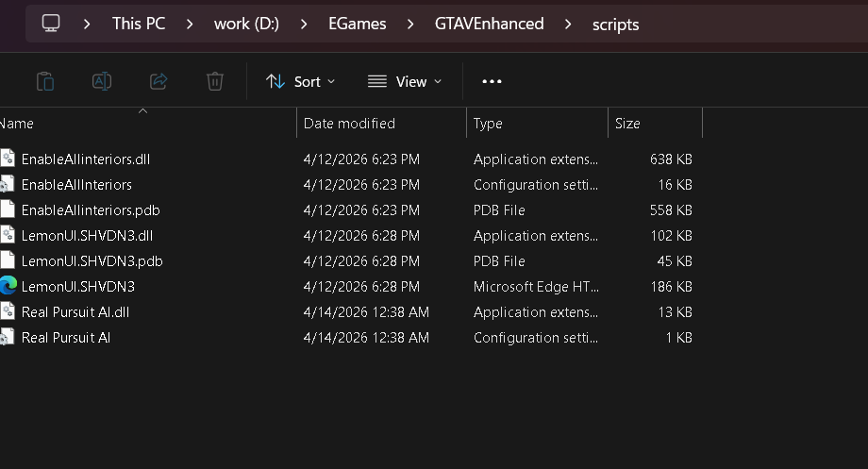Viewport: 868px width, 469px height.
Task: Click the 1 KB size value
Action: click(678, 337)
